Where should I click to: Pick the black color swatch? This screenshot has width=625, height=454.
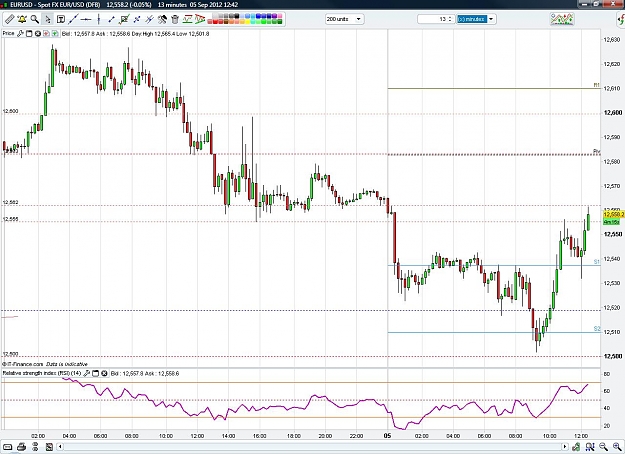[x=237, y=16]
